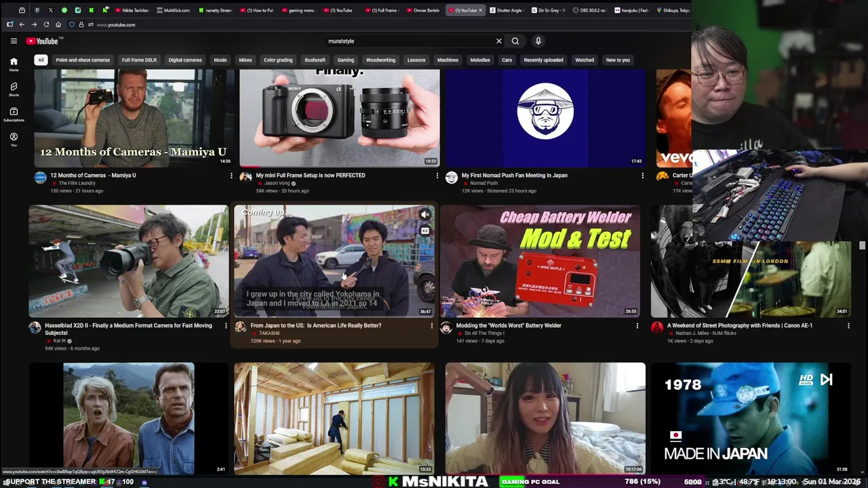This screenshot has width=868, height=488.
Task: Open the You page in the sidebar
Action: tap(14, 139)
